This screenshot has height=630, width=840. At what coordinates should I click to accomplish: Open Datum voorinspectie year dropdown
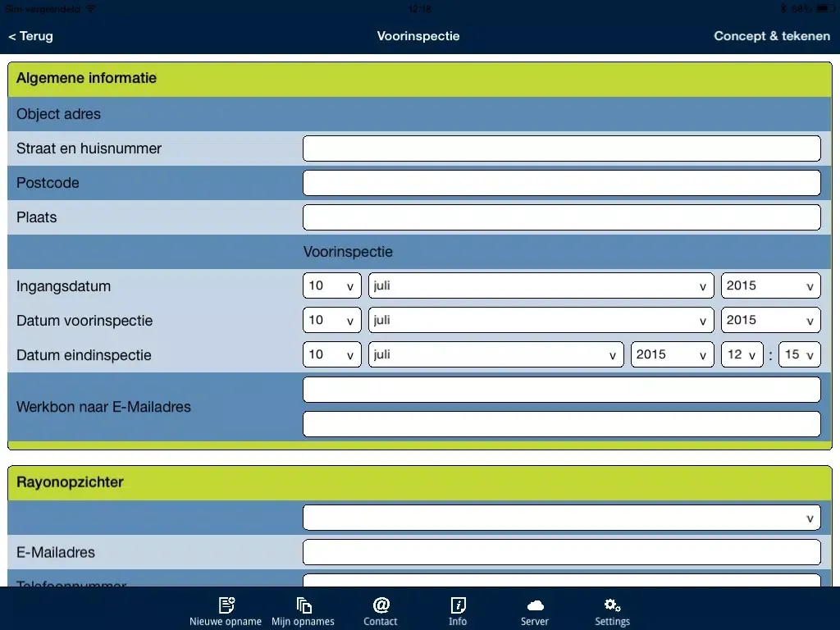coord(770,321)
